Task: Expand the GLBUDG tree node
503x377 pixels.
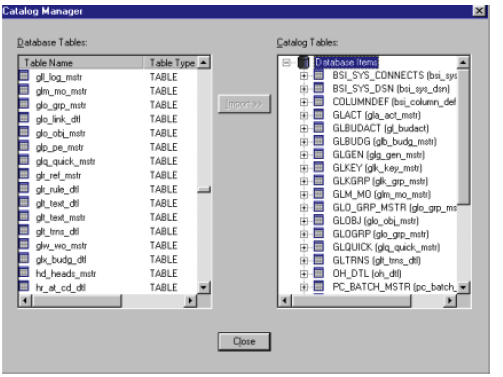Action: click(304, 142)
